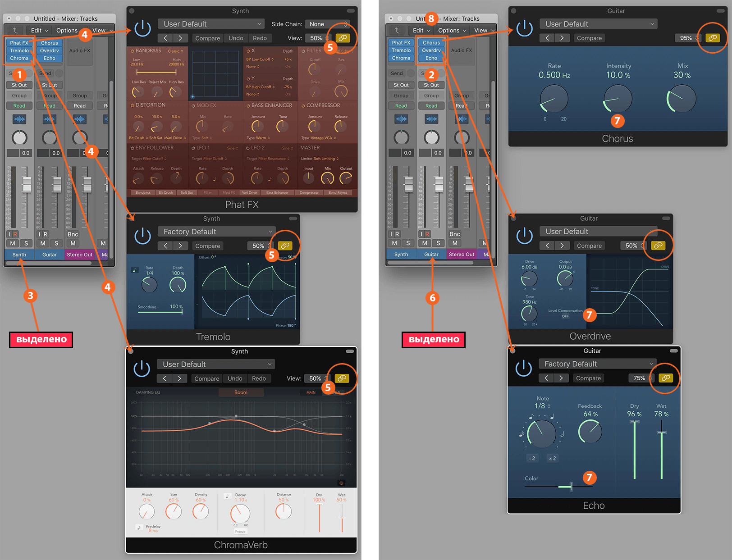Click the Tremolo effect slot in left mixer
Image resolution: width=732 pixels, height=560 pixels.
pyautogui.click(x=19, y=50)
